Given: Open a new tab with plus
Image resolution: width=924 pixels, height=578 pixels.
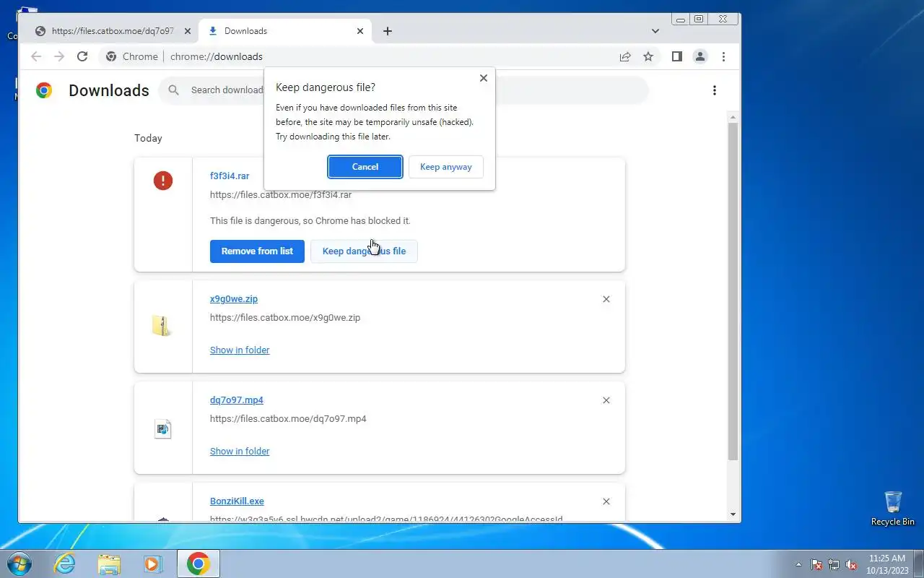Looking at the screenshot, I should tap(388, 31).
